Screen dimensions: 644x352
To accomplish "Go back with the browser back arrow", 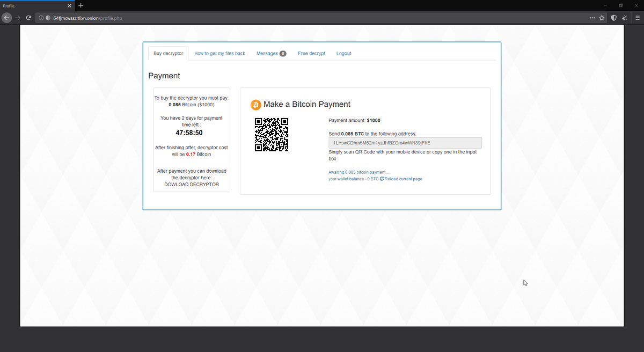I will pos(6,18).
